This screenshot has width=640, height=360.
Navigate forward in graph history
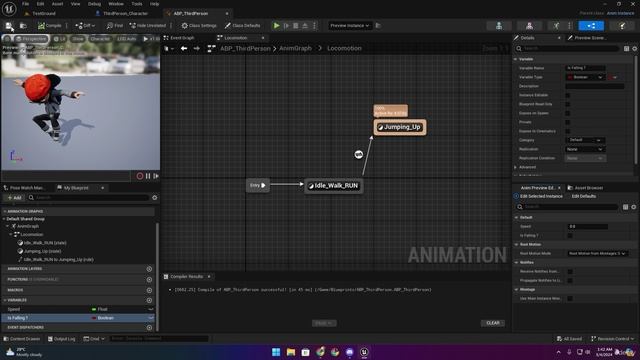[197, 49]
